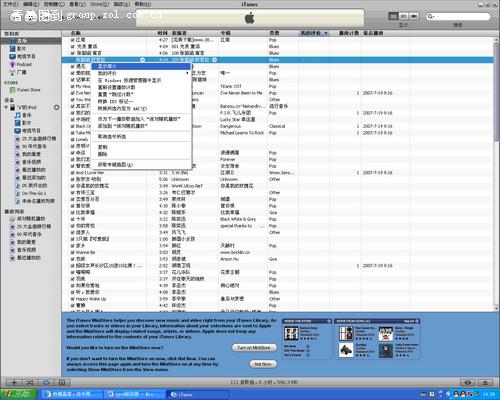Click first album thumbnail in MiniStore panel
500x400 pixels.
tap(291, 333)
